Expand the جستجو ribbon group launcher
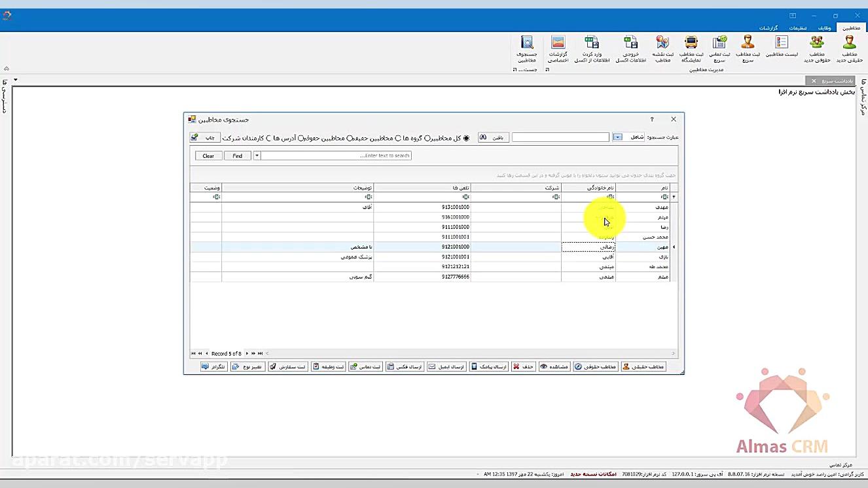This screenshot has width=868, height=488. pos(515,69)
